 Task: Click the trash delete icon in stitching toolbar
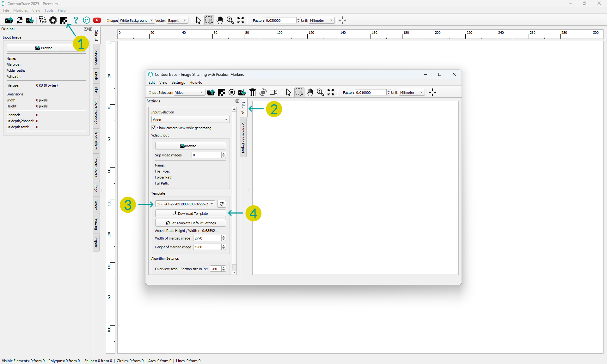(252, 93)
